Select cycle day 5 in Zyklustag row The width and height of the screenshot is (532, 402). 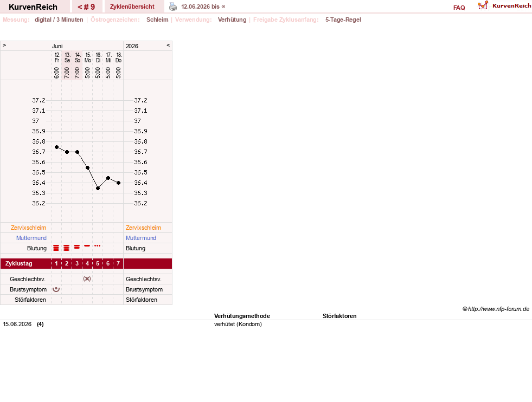tap(98, 263)
